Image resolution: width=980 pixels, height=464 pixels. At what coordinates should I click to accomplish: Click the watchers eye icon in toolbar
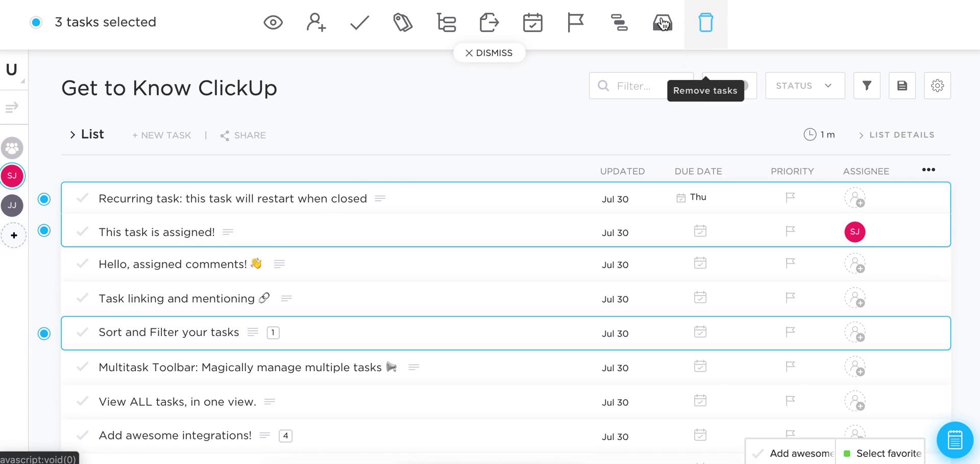pos(273,22)
